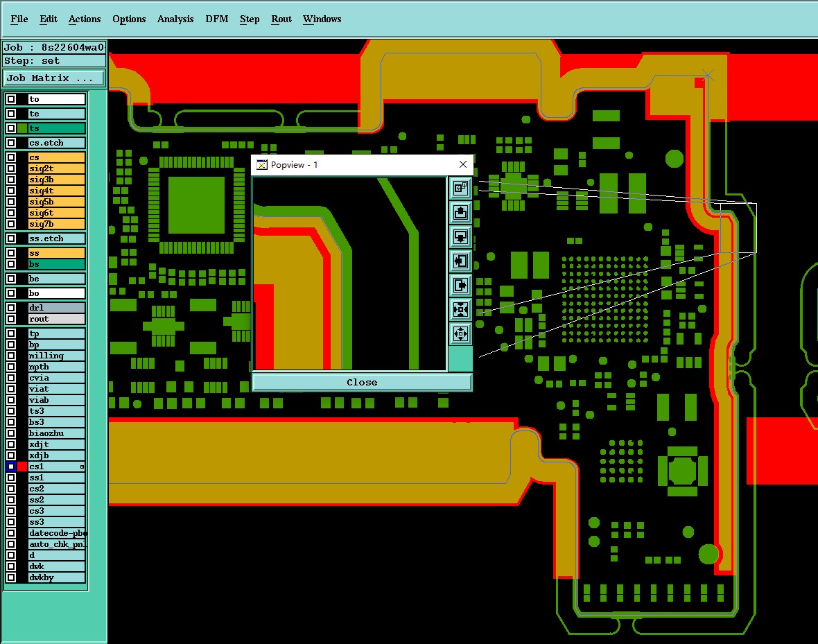Select the bo layer name
818x644 pixels.
coord(56,293)
